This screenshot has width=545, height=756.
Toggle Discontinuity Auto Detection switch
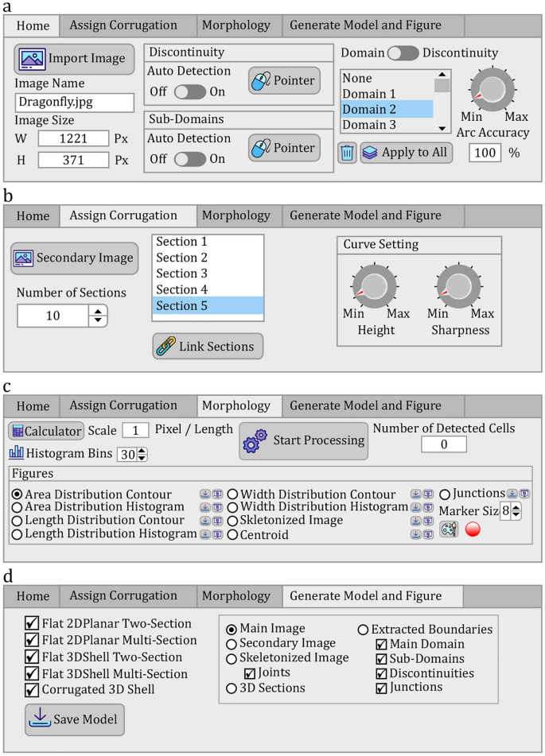coord(189,91)
